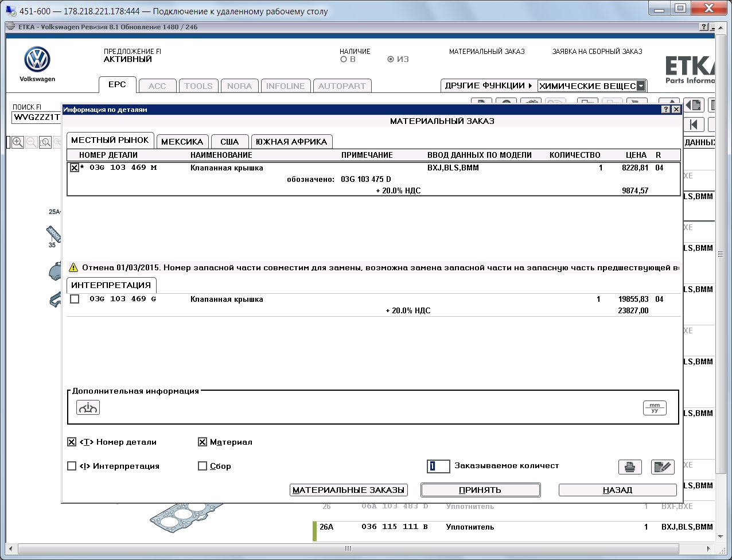Open the МЕКСИКА tab
Viewport: 732px width, 560px height.
pos(182,142)
